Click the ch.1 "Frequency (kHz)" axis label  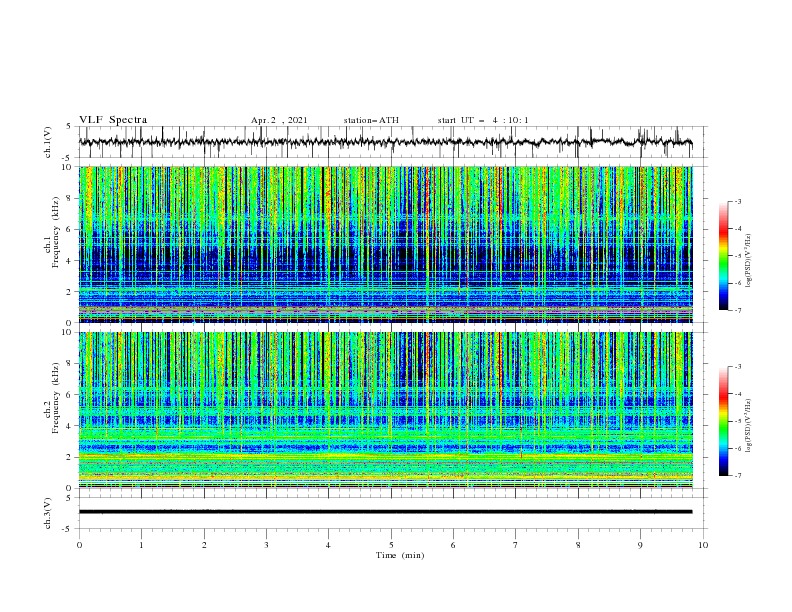pos(56,230)
